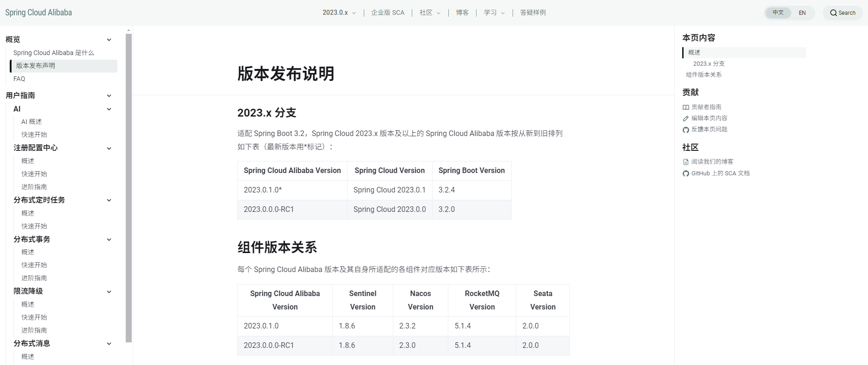Open GitHub 上的 SCA 文档 link
Screen dimensions: 868x365
[x=721, y=173]
